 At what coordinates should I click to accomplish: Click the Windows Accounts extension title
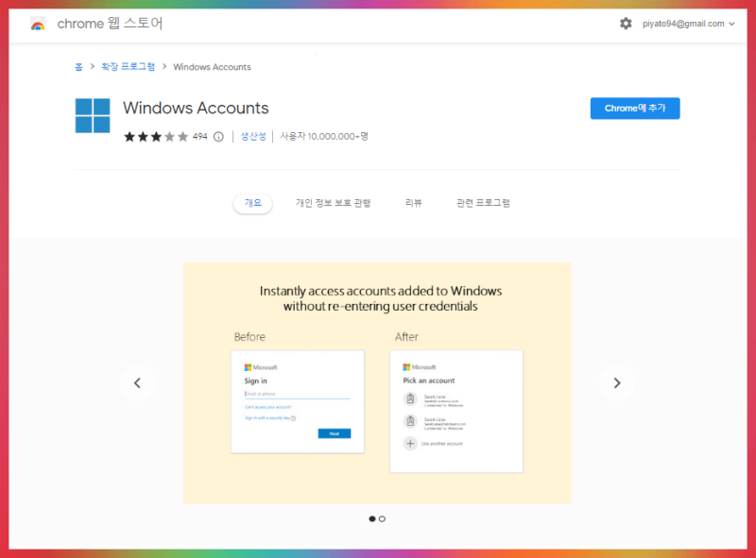pyautogui.click(x=196, y=108)
